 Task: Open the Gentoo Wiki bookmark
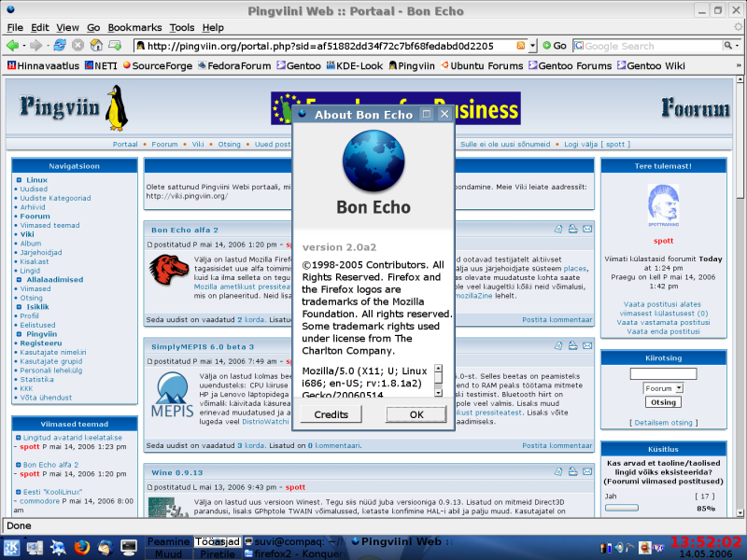tap(651, 65)
